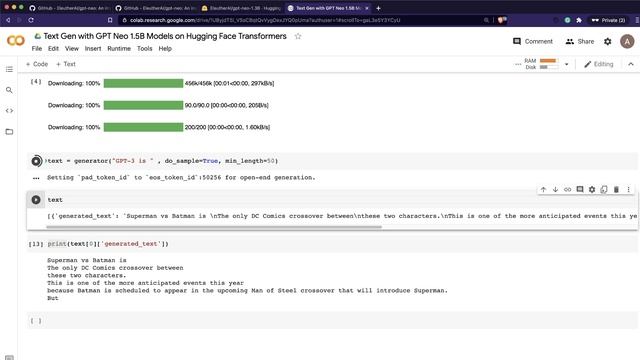Stop the running generator cell

36,161
